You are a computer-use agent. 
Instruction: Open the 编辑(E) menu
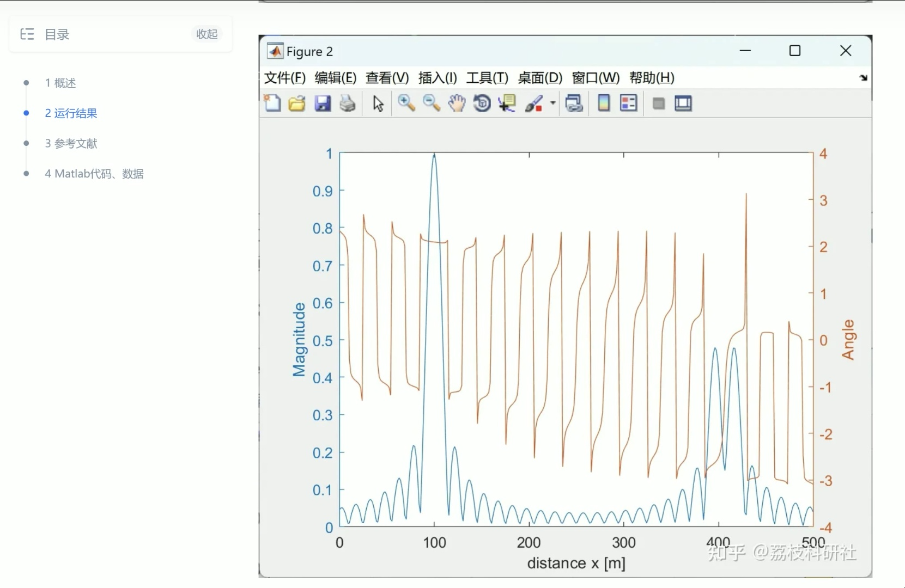pos(336,78)
